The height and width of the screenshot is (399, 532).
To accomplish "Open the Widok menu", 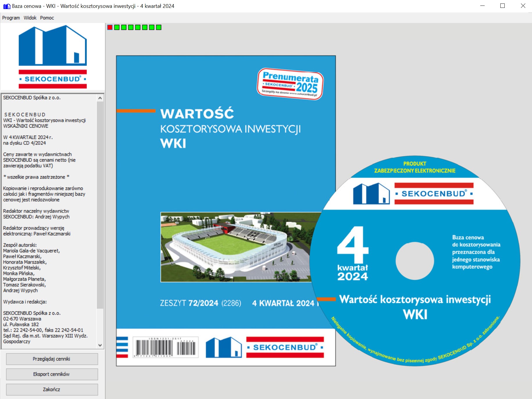I will (30, 18).
